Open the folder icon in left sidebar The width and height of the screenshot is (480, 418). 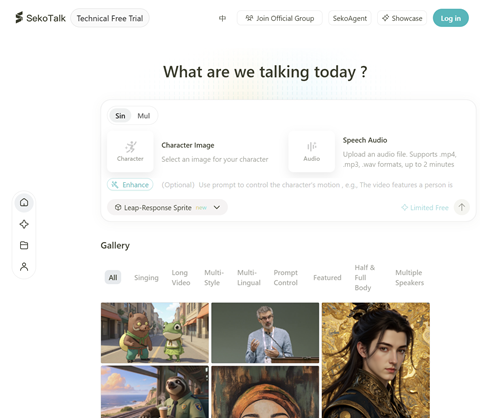(24, 245)
